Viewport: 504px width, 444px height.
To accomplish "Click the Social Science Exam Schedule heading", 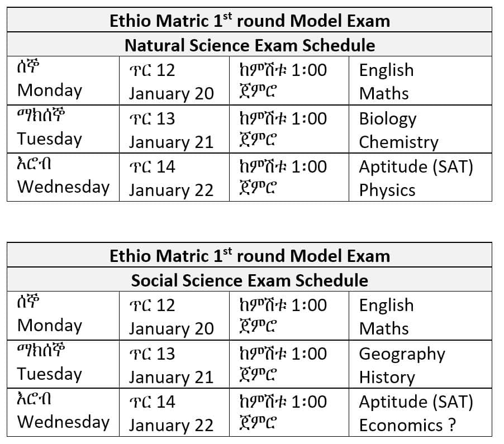I will (x=249, y=280).
